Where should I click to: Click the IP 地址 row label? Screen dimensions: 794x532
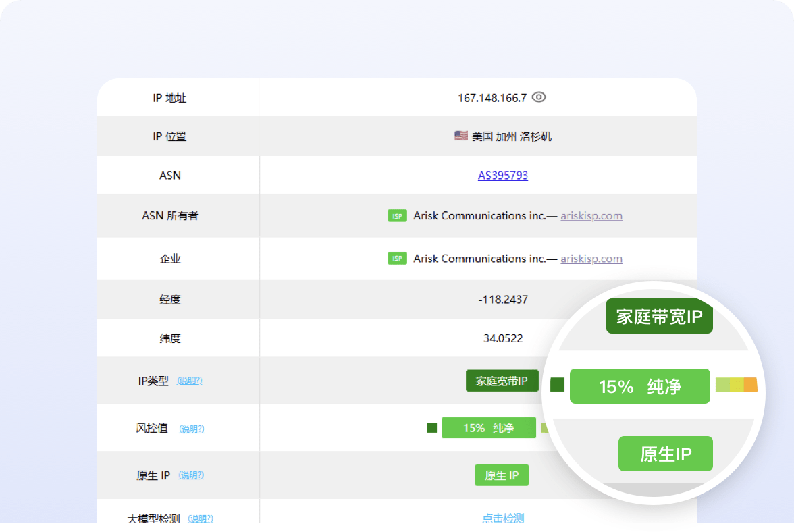click(169, 98)
